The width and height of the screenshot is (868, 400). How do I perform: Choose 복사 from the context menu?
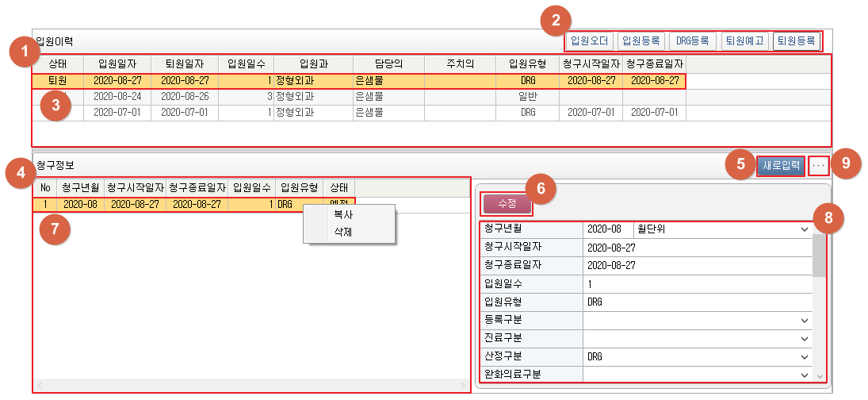[344, 215]
